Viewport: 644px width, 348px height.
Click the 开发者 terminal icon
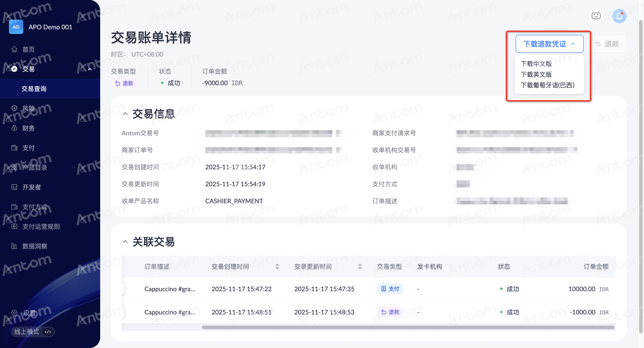pos(14,187)
